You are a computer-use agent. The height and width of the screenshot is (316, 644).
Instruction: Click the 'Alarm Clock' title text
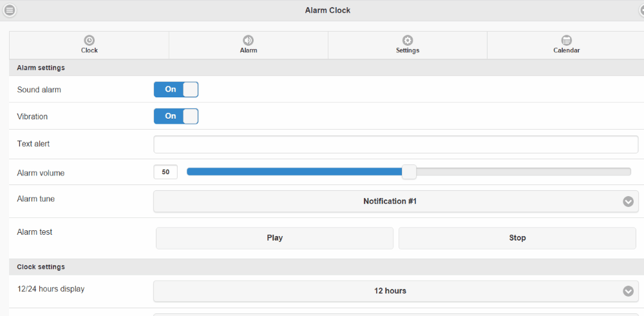[x=328, y=10]
